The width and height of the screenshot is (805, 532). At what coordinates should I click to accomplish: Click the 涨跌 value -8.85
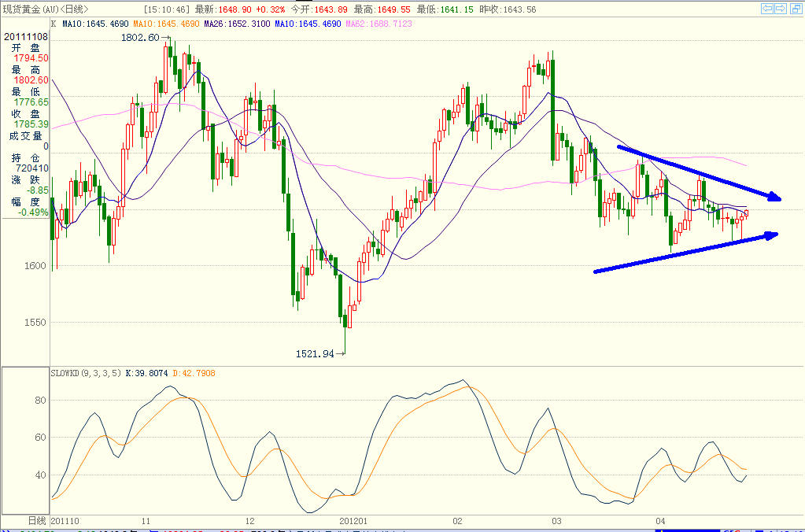pyautogui.click(x=38, y=190)
